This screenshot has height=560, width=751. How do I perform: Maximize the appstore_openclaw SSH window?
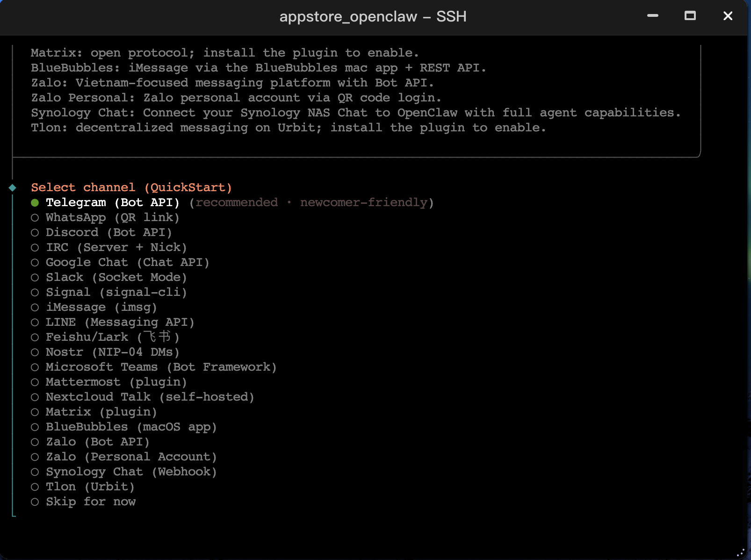(x=690, y=16)
